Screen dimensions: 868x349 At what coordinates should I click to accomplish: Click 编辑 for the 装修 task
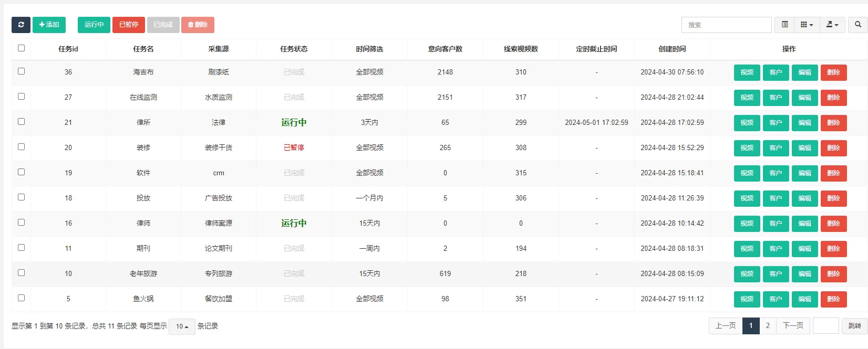pyautogui.click(x=804, y=148)
